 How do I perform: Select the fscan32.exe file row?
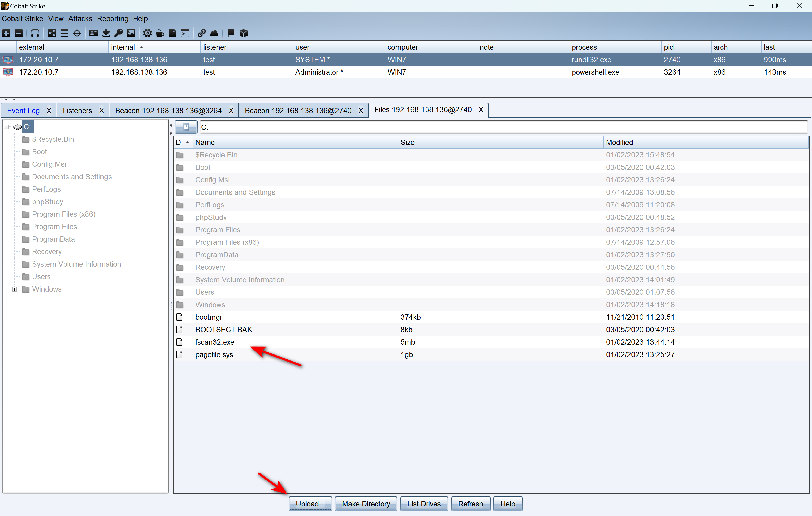point(215,342)
